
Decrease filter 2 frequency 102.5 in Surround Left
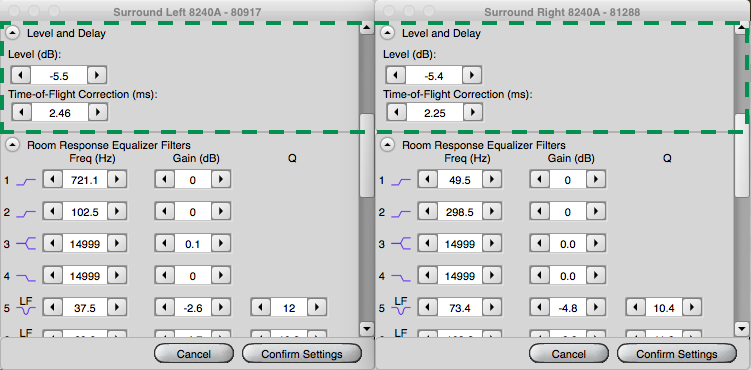point(53,212)
